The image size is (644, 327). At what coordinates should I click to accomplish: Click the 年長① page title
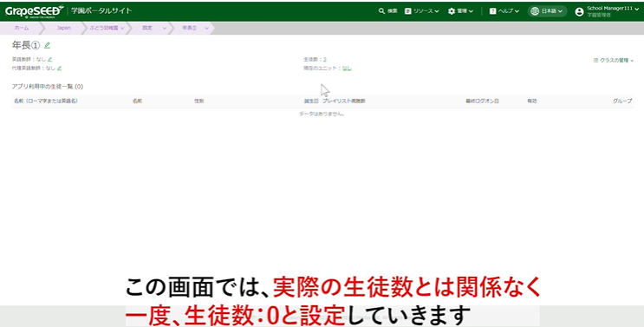26,45
